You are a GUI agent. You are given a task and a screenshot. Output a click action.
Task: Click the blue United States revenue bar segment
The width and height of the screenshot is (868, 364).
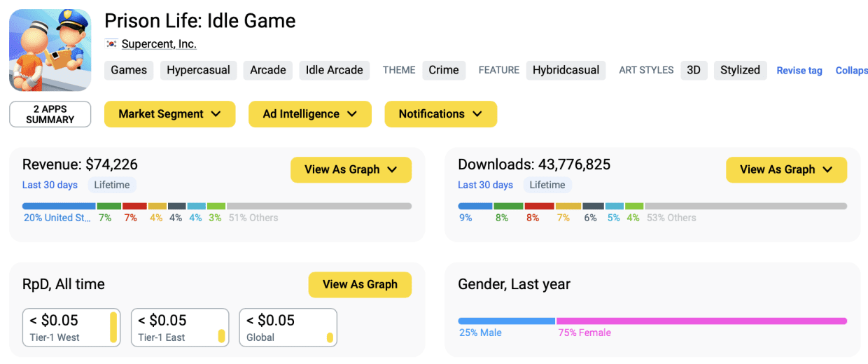59,206
